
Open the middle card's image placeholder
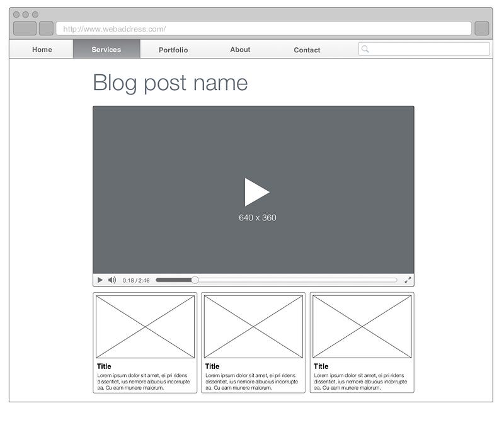254,327
